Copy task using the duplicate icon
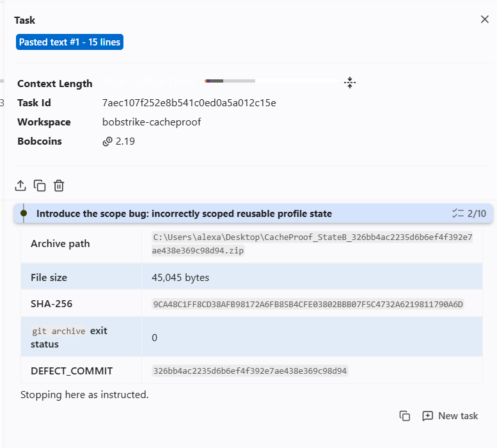This screenshot has height=448, width=497. coord(40,186)
